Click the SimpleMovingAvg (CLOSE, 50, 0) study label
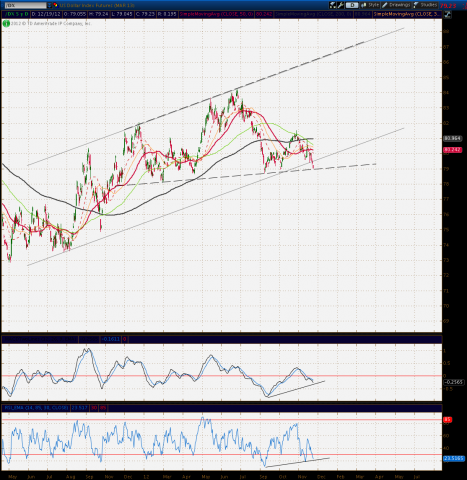 click(216, 14)
